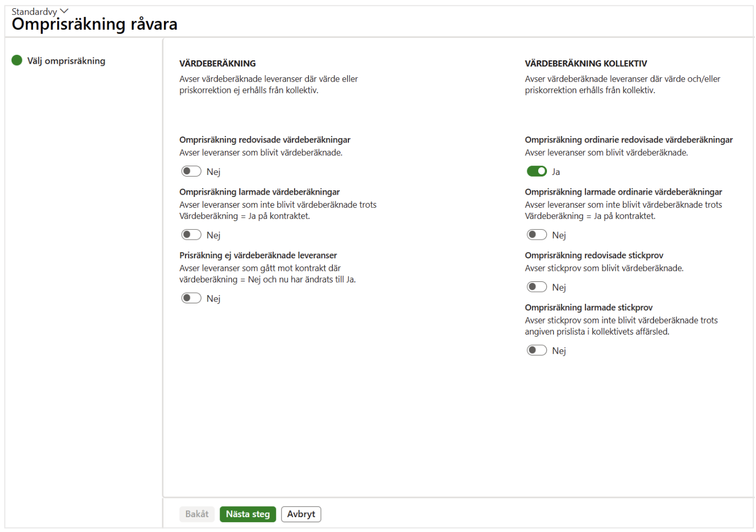The image size is (756, 532).
Task: Click the Nästa steg button
Action: tap(248, 514)
